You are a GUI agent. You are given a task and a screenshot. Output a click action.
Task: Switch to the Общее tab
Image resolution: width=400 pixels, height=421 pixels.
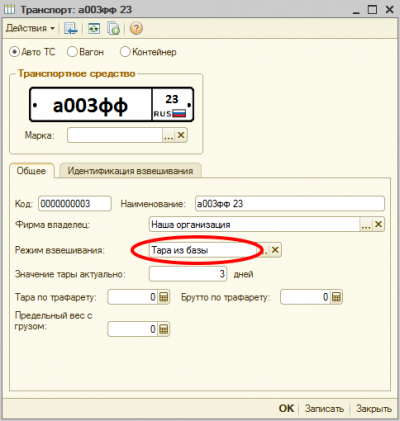tap(31, 171)
